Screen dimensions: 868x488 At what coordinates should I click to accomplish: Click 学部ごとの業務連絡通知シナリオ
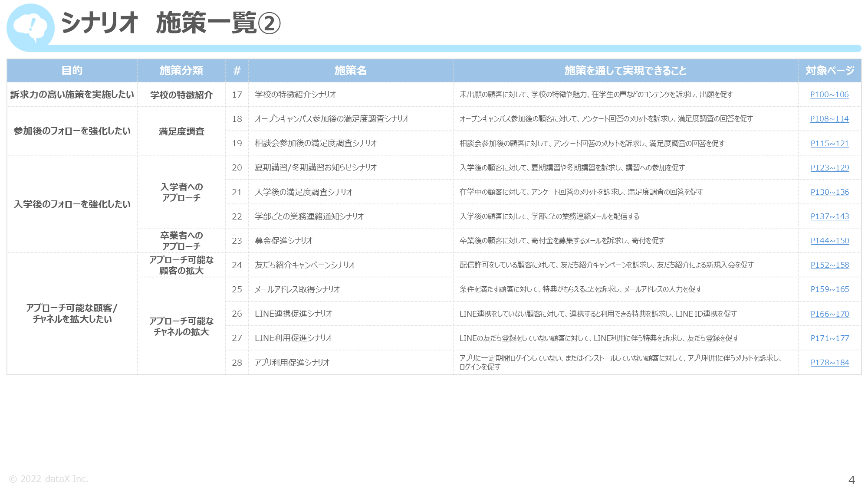click(309, 216)
